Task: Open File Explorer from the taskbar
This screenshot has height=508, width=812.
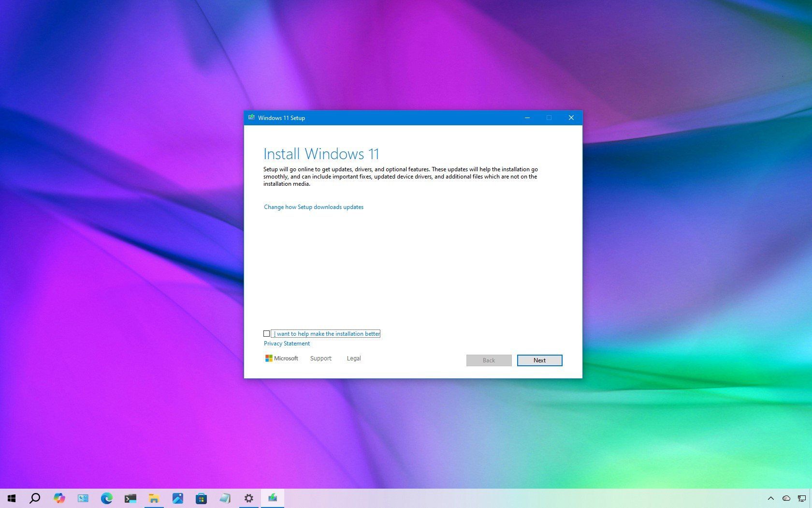Action: [x=154, y=498]
